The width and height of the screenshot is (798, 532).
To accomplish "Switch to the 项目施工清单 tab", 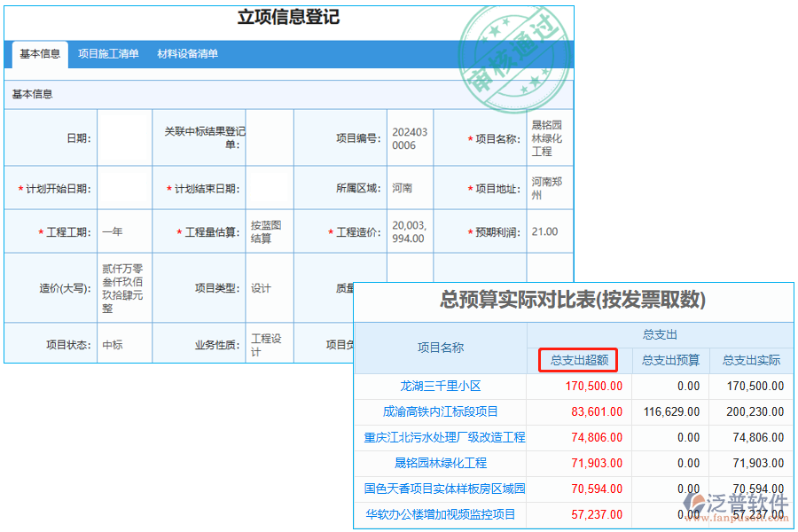I will click(x=108, y=54).
